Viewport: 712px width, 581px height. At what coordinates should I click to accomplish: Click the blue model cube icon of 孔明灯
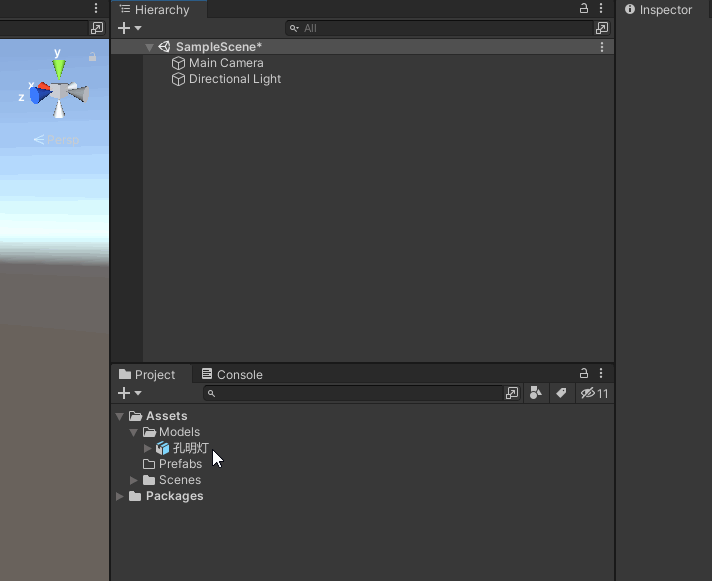point(163,448)
